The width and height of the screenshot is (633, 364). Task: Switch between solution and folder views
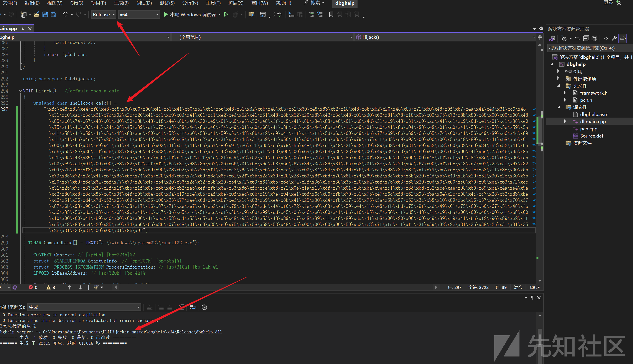[x=552, y=38]
